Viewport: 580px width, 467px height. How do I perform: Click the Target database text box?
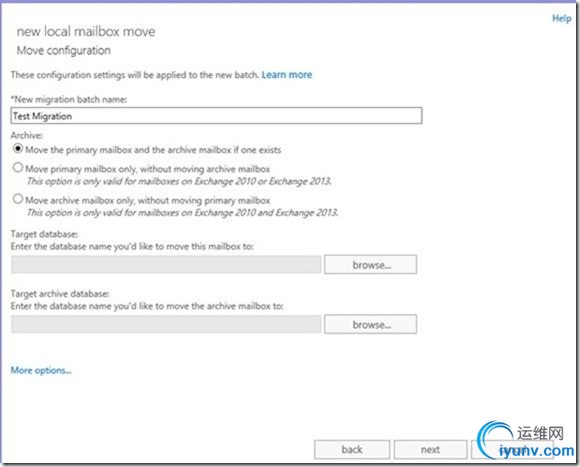pyautogui.click(x=166, y=264)
